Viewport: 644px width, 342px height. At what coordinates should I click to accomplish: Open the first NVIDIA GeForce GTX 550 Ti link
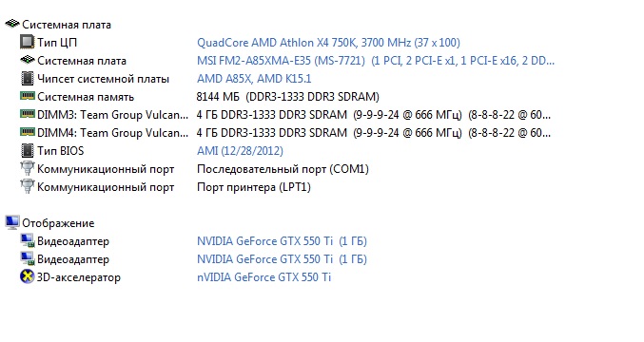tap(282, 241)
